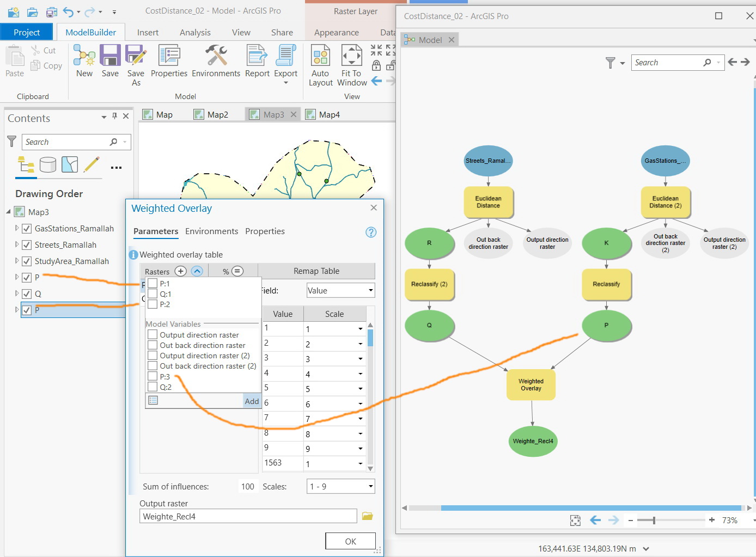Toggle the GasStations_Ramallah layer checkbox
The height and width of the screenshot is (557, 756).
click(27, 229)
